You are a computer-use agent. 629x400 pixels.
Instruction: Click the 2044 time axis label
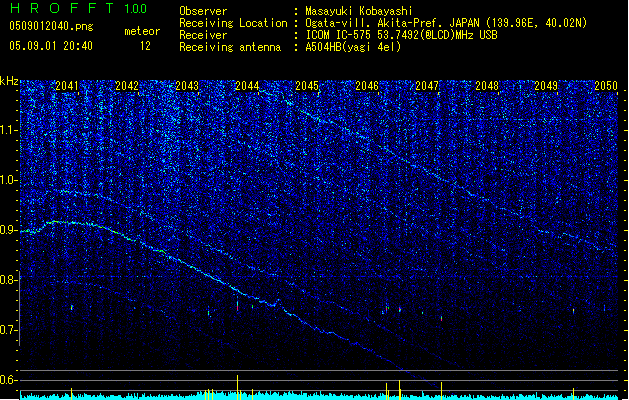pos(247,86)
